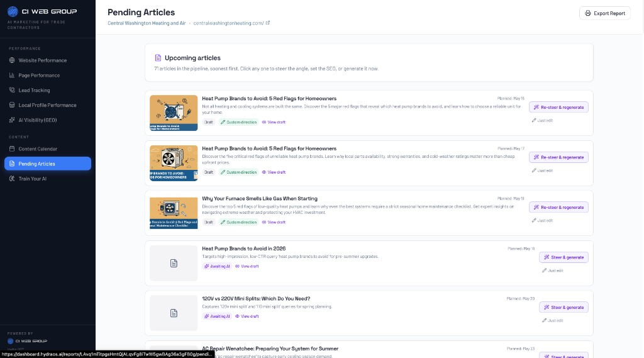Click Draft badge on May 16 article
The height and width of the screenshot is (358, 644).
209,122
